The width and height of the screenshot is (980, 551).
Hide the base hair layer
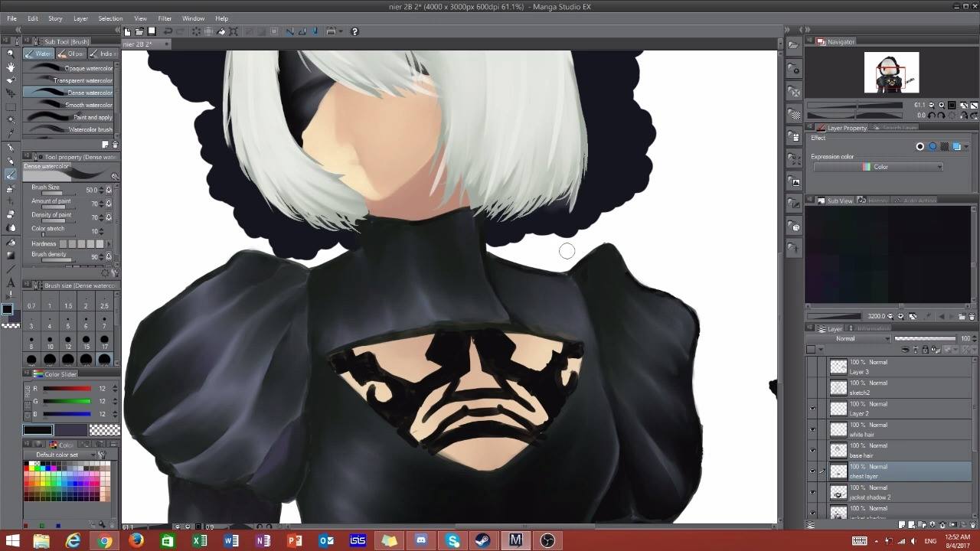[812, 451]
